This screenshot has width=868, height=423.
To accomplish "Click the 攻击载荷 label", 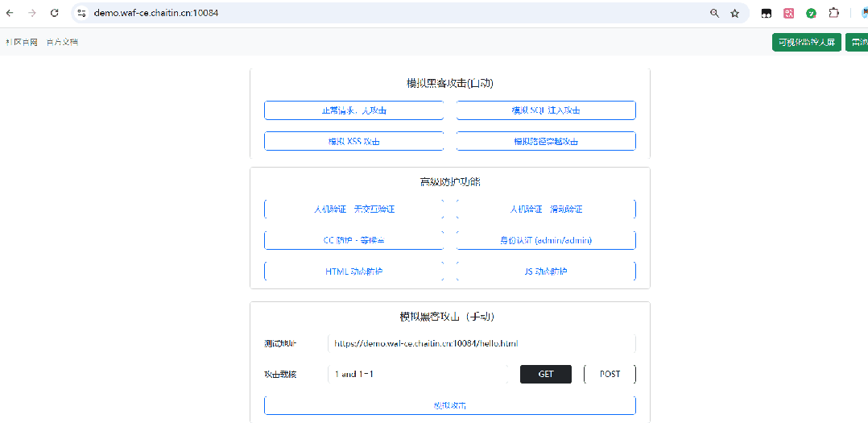I will click(x=280, y=375).
